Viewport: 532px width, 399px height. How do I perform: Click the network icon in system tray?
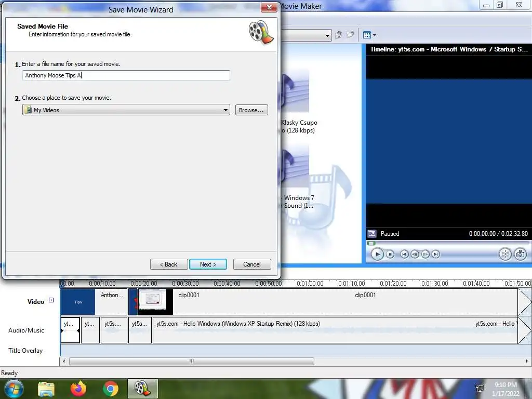480,389
